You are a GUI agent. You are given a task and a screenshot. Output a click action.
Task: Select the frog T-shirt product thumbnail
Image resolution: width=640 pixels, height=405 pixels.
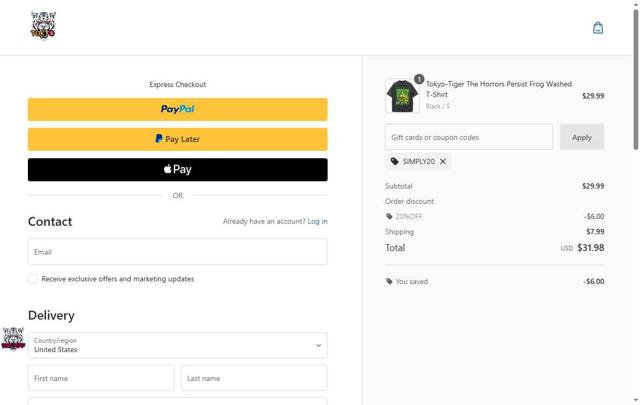(x=402, y=96)
